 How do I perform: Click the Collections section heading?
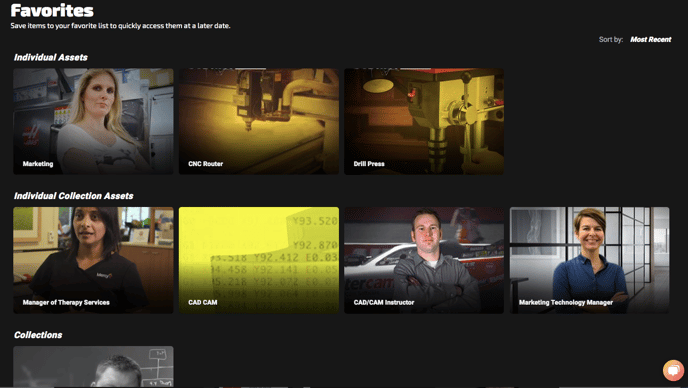coord(38,335)
